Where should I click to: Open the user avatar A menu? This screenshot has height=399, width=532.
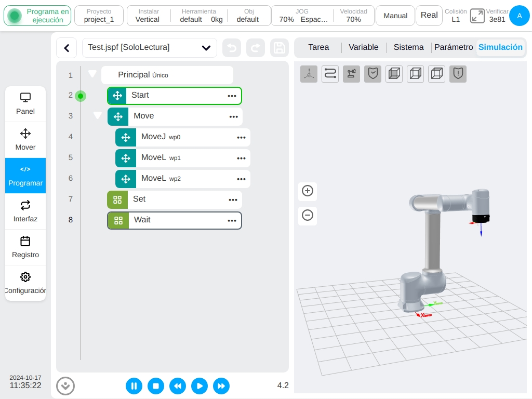[520, 16]
